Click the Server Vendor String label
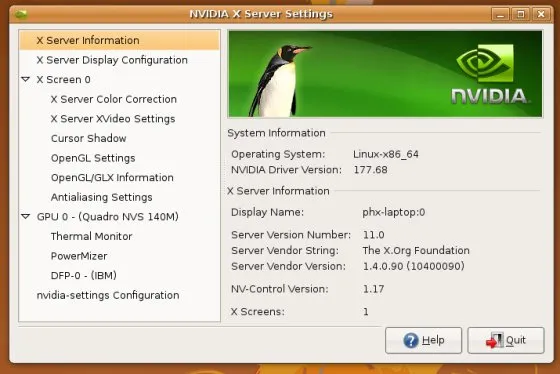The height and width of the screenshot is (374, 560). click(285, 251)
